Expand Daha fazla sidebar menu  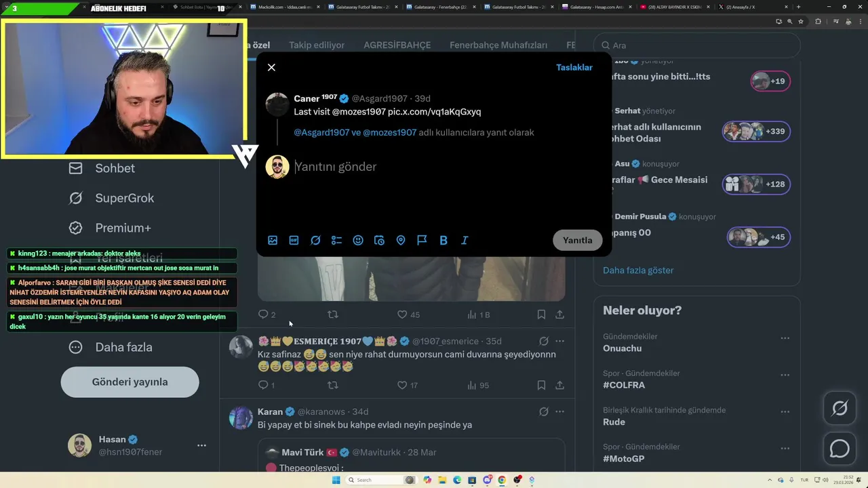click(x=110, y=347)
